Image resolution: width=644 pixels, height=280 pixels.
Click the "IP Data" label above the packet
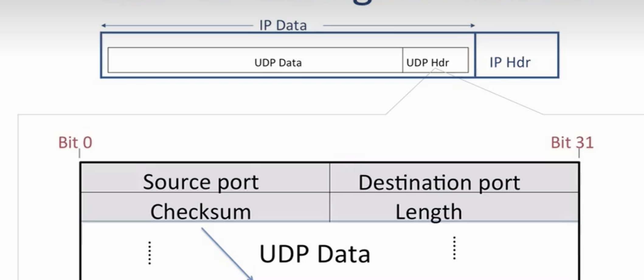click(x=283, y=26)
